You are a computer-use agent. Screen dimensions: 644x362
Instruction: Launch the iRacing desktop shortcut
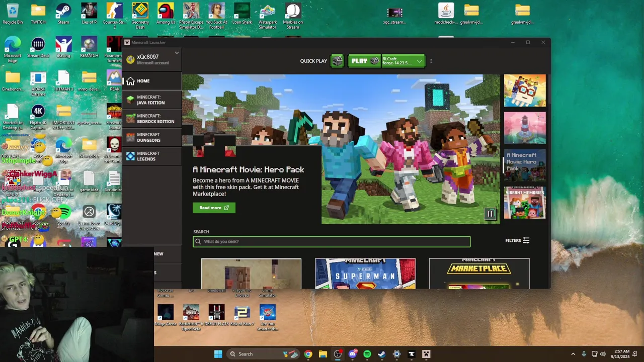pyautogui.click(x=63, y=48)
